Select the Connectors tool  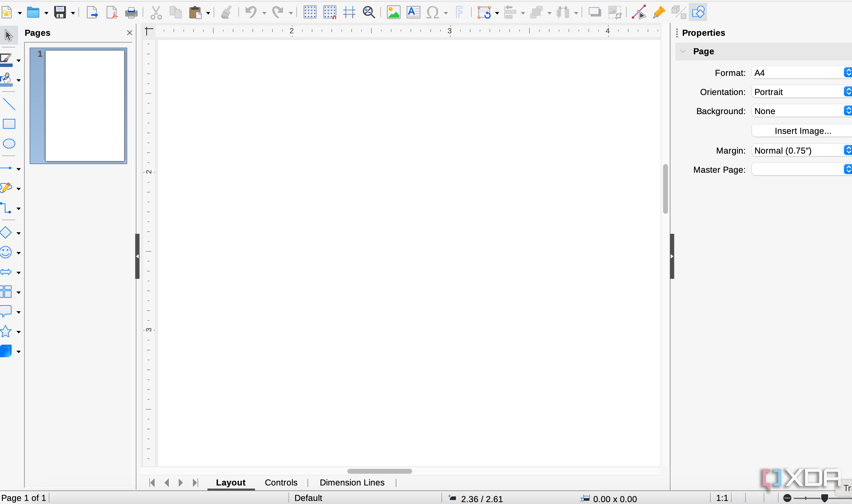[6, 208]
